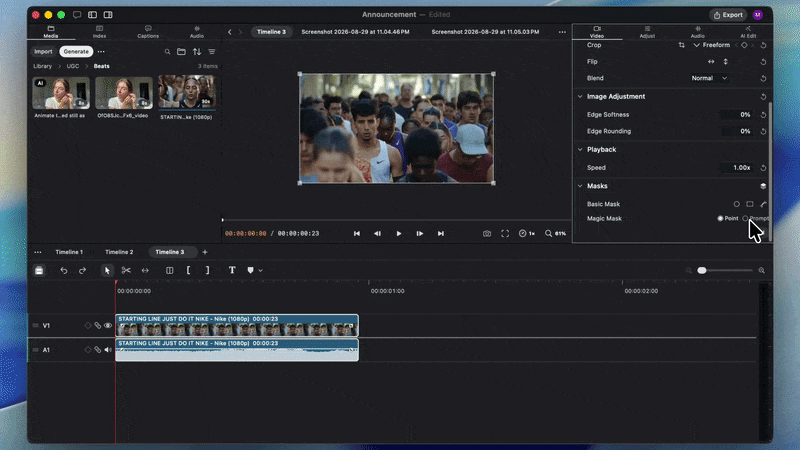Open the marker dropdown arrow
Screen dimensions: 800x450
[260, 271]
